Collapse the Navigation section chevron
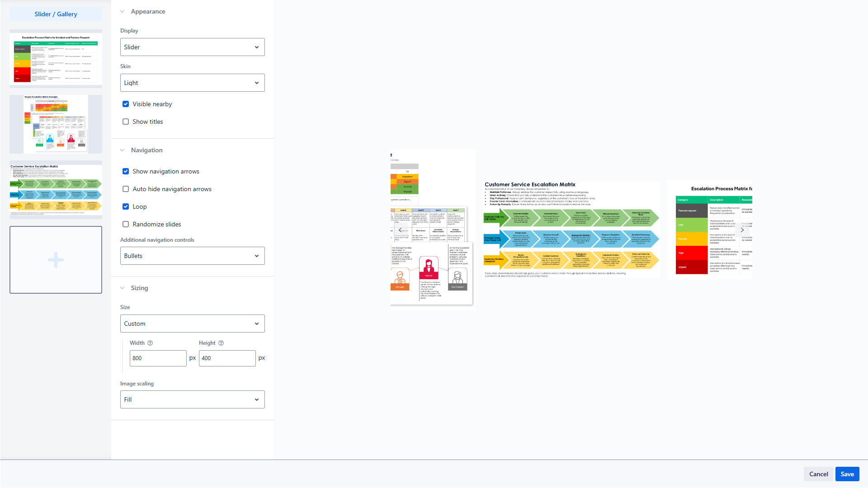 [x=122, y=150]
